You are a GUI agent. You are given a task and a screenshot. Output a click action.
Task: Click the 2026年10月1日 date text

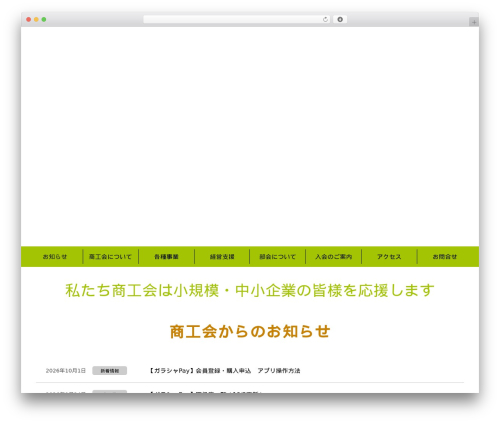click(66, 371)
